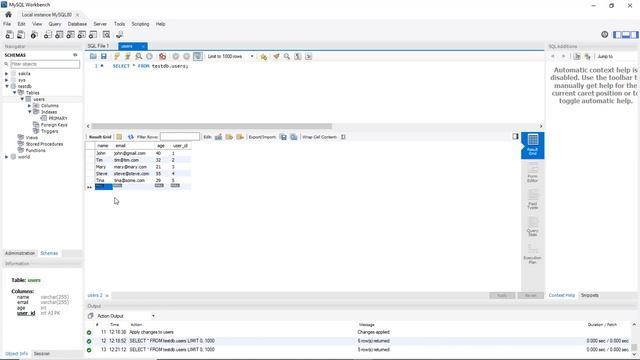
Task: Click Open SQL script file main toolbar icon
Action: click(x=20, y=35)
